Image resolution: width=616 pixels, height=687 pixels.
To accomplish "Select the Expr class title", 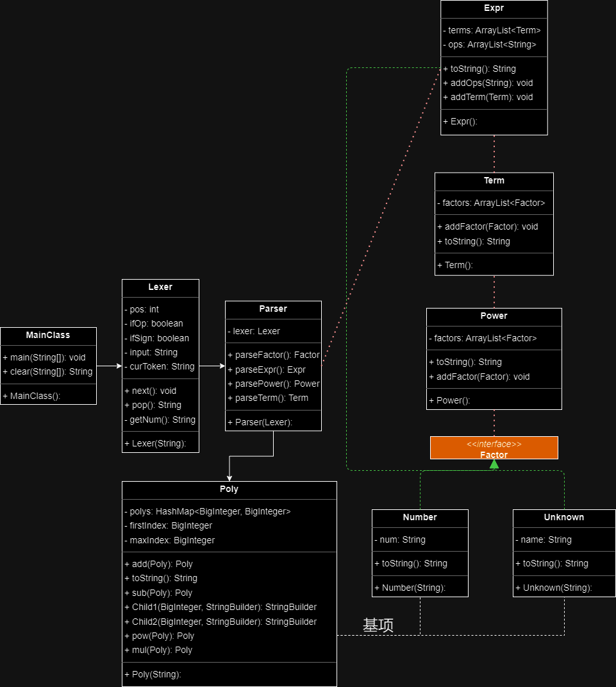I will 494,9.
